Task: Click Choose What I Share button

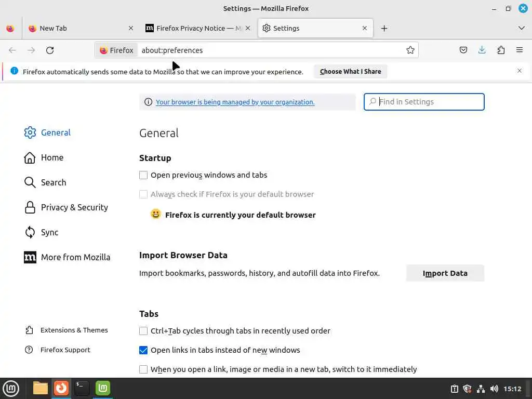Action: 351,72
